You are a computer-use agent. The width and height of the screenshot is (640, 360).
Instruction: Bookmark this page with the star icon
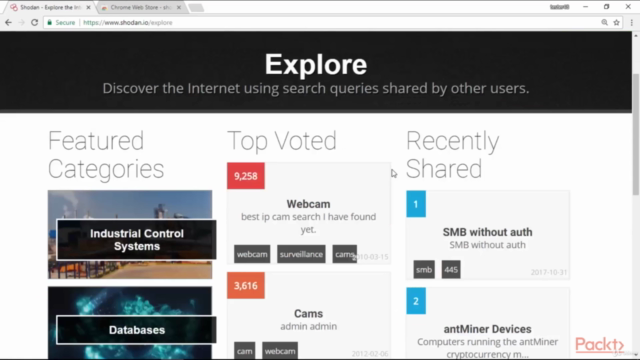pyautogui.click(x=617, y=22)
